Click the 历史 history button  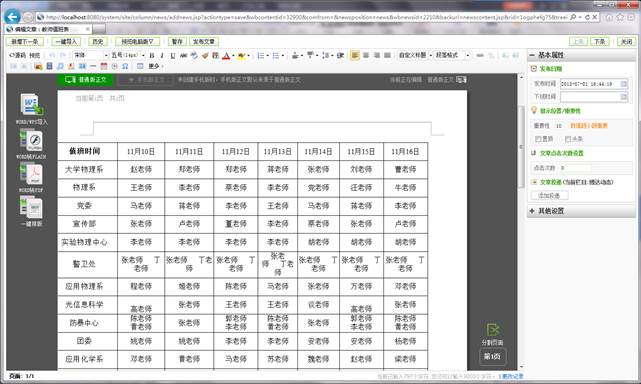point(98,41)
